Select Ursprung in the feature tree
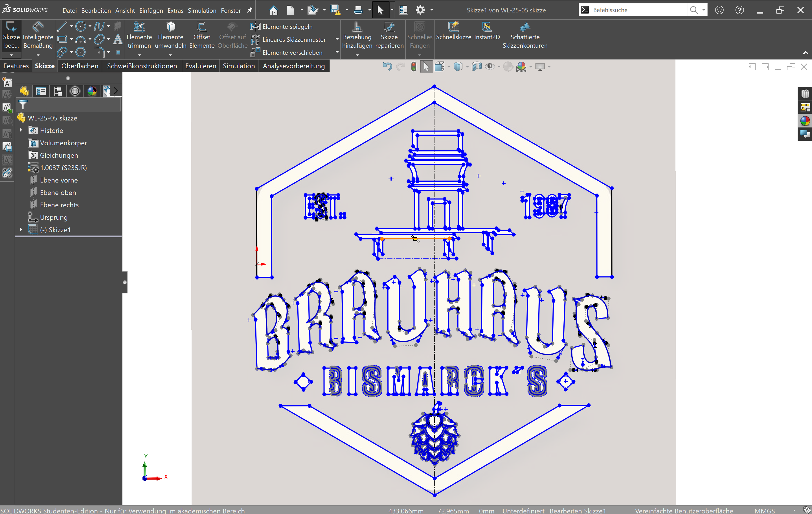The width and height of the screenshot is (812, 514). [x=48, y=217]
